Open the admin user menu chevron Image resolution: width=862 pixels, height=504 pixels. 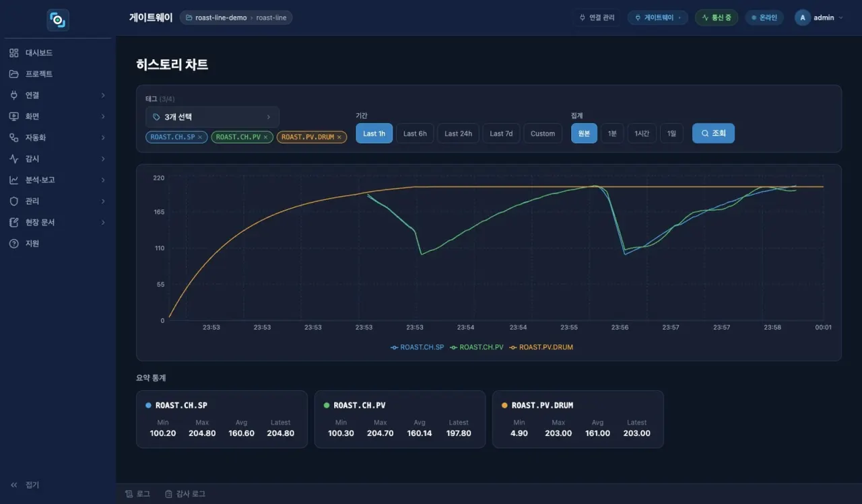840,18
